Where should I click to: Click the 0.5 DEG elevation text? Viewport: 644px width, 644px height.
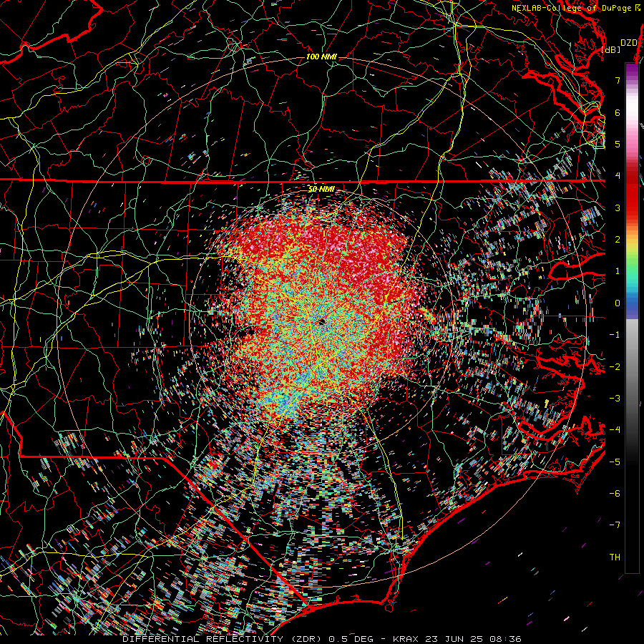(351, 639)
